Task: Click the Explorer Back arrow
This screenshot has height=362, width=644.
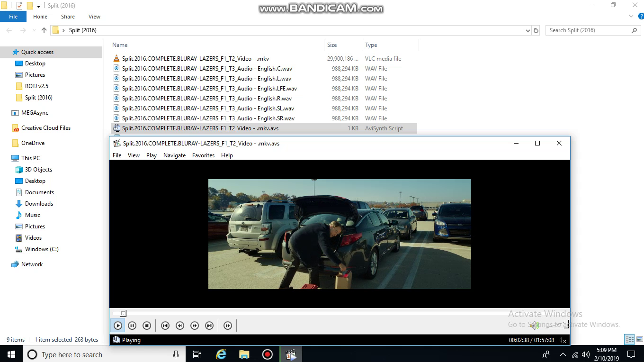Action: (9, 30)
